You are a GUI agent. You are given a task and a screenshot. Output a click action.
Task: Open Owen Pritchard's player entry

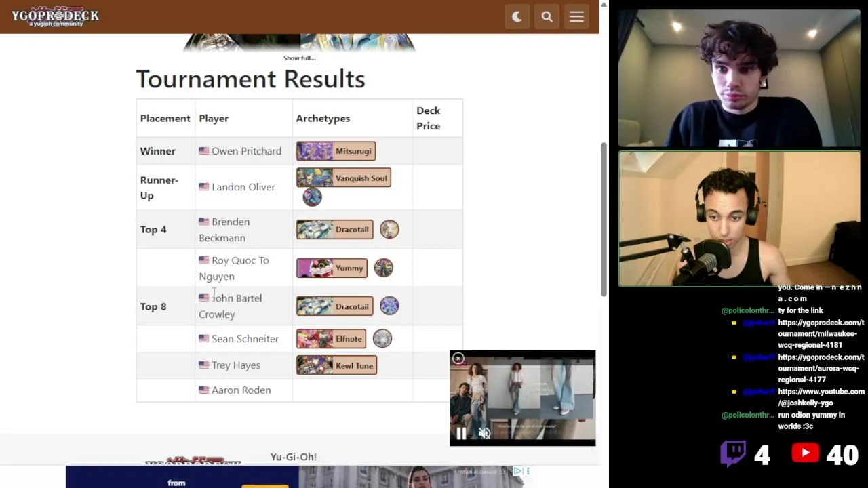pos(246,151)
